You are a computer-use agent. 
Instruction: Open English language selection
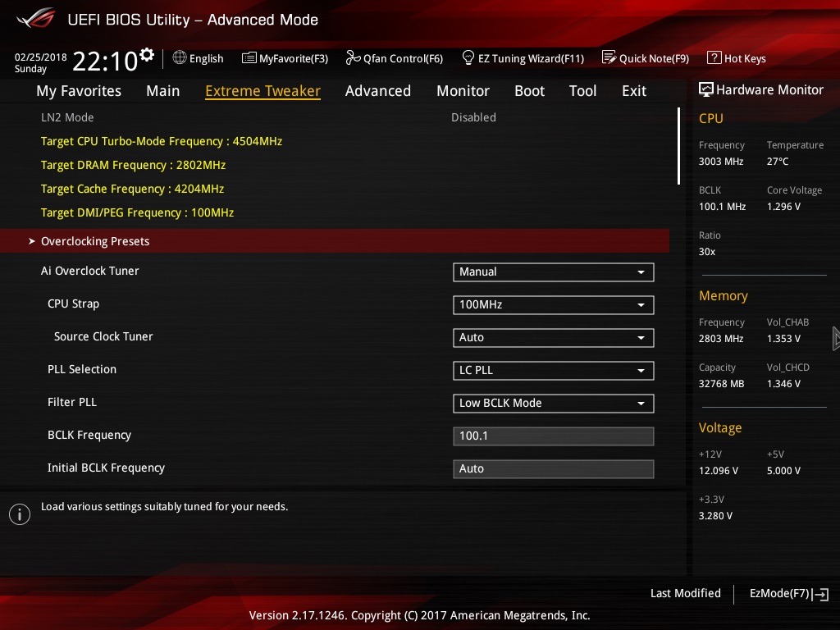pyautogui.click(x=206, y=58)
